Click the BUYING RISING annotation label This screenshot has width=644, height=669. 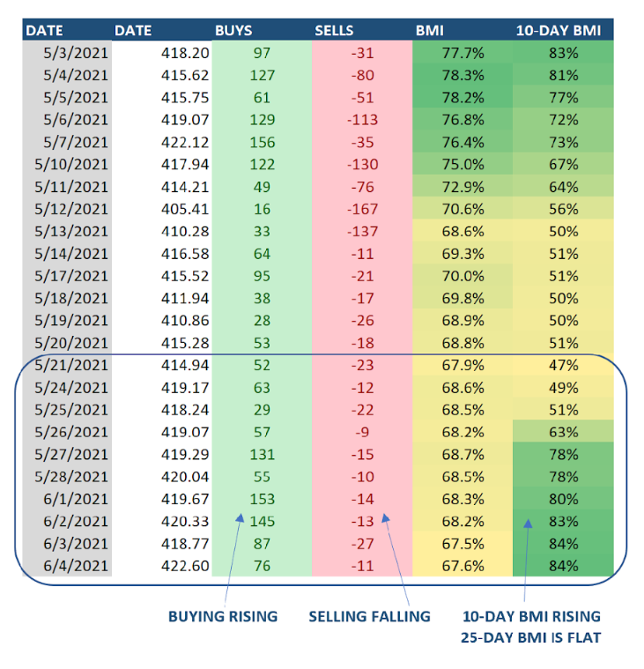(x=223, y=616)
